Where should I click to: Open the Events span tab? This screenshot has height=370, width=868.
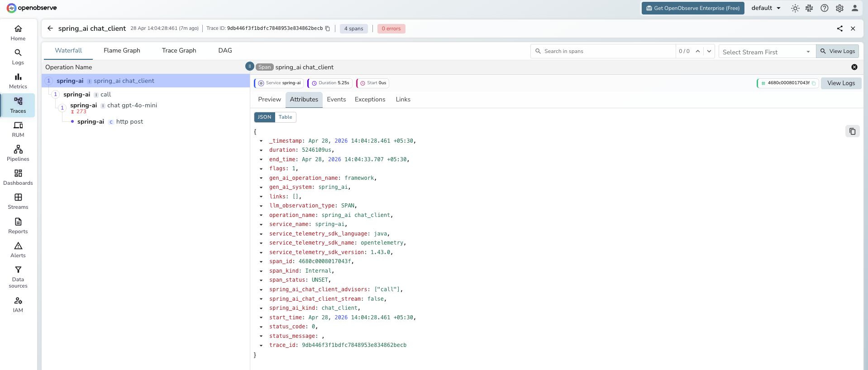pos(336,100)
